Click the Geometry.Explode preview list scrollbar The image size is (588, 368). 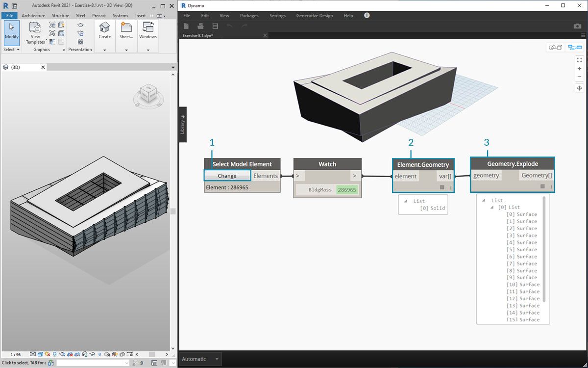click(544, 250)
